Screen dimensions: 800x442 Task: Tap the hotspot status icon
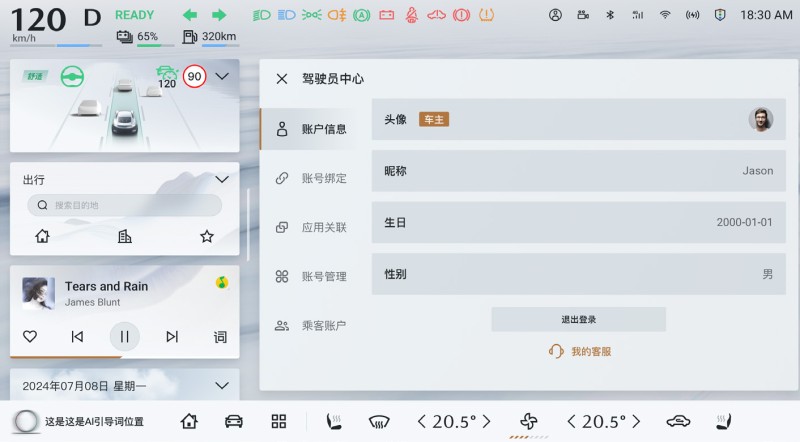click(x=692, y=15)
